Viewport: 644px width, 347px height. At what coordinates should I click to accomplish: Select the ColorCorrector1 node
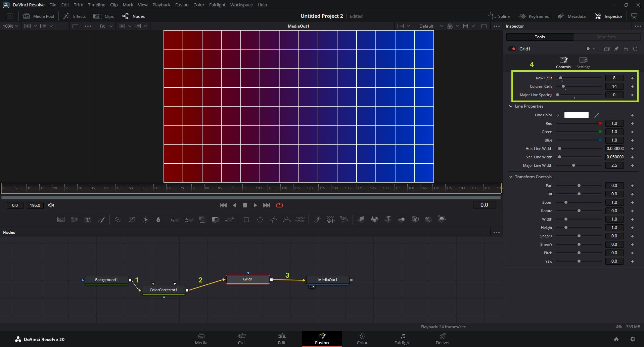pos(164,290)
